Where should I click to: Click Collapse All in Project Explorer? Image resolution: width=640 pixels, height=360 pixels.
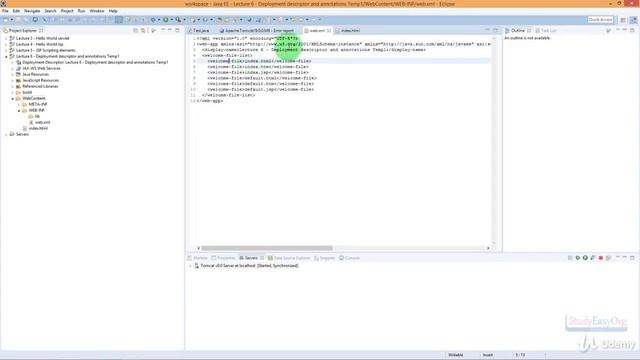pos(136,31)
